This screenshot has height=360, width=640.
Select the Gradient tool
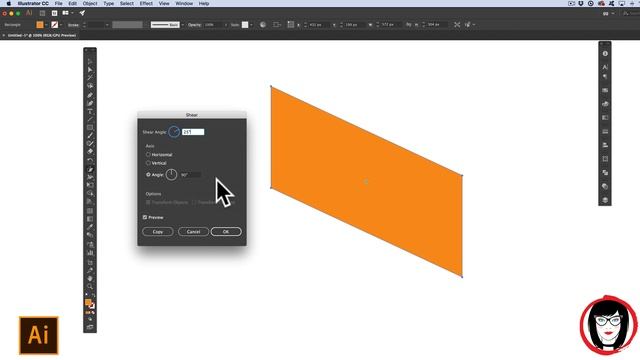pyautogui.click(x=90, y=219)
